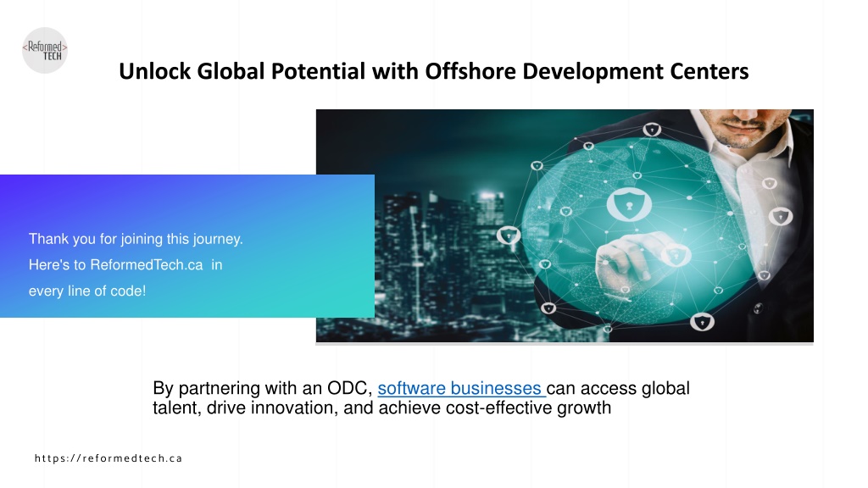Open the 'software businesses' hyperlink
The image size is (868, 488).
click(x=462, y=388)
